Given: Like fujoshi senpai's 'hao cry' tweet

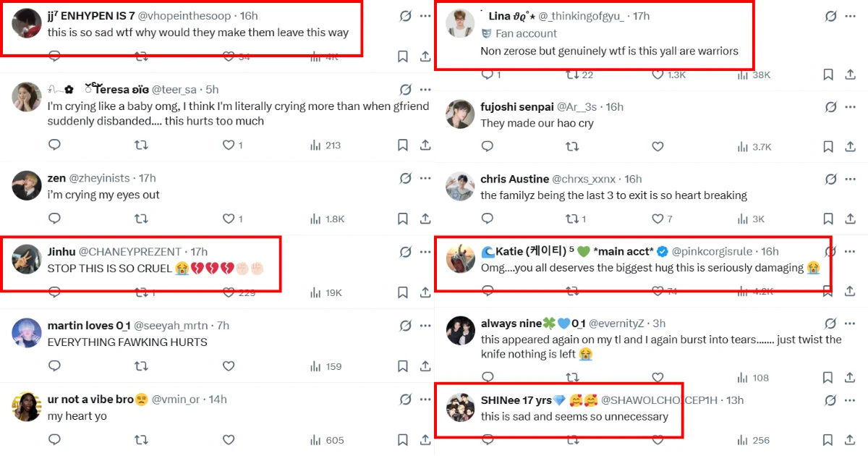Looking at the screenshot, I should point(658,146).
